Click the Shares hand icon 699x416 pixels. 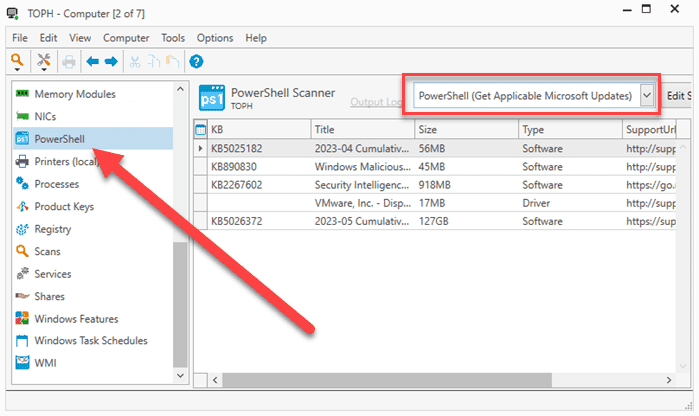point(22,296)
